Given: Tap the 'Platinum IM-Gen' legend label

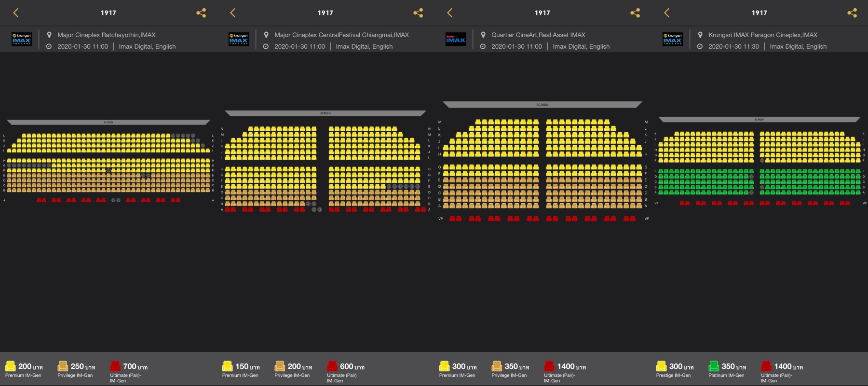Looking at the screenshot, I should (x=726, y=375).
